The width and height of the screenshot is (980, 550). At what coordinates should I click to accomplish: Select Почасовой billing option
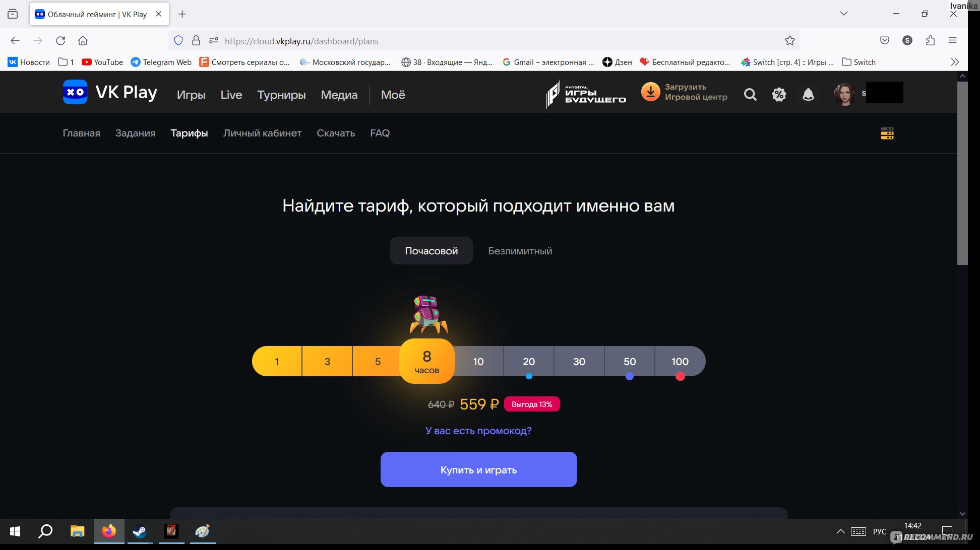point(431,251)
